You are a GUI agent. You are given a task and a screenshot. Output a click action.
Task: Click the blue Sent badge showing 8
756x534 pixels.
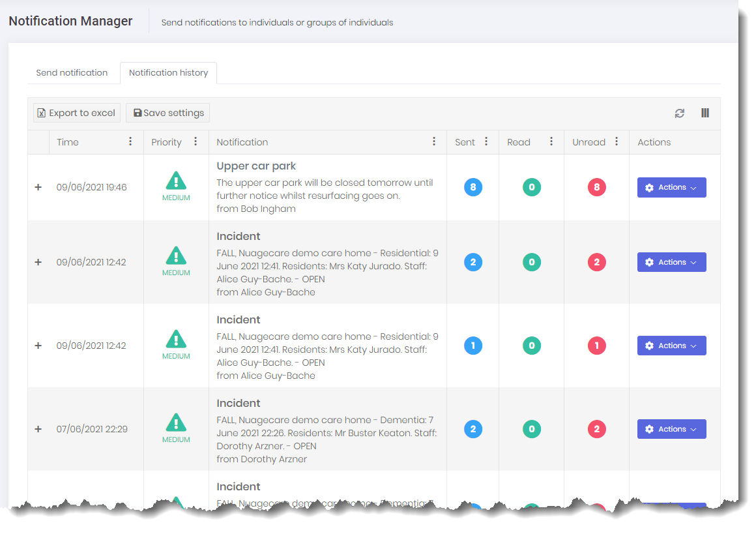tap(473, 188)
